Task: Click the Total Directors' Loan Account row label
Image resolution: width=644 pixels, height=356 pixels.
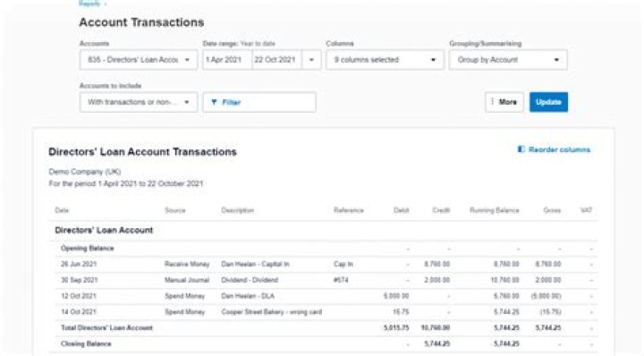Action: [x=106, y=328]
